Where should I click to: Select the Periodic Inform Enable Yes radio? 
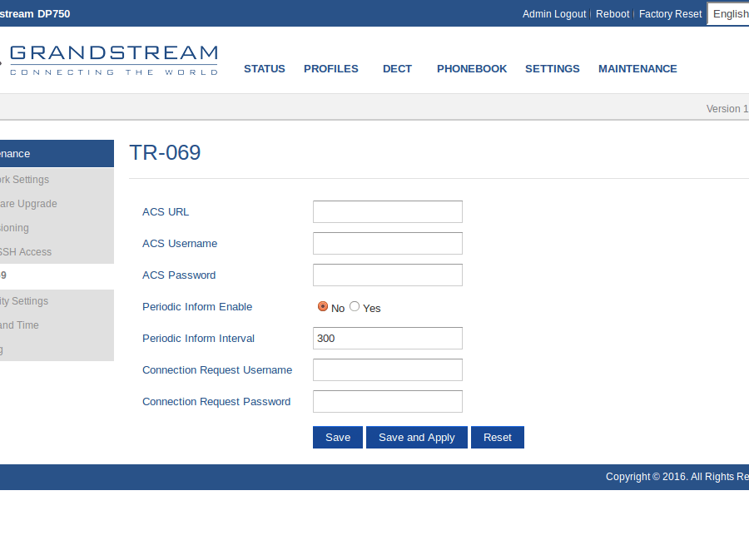coord(355,306)
